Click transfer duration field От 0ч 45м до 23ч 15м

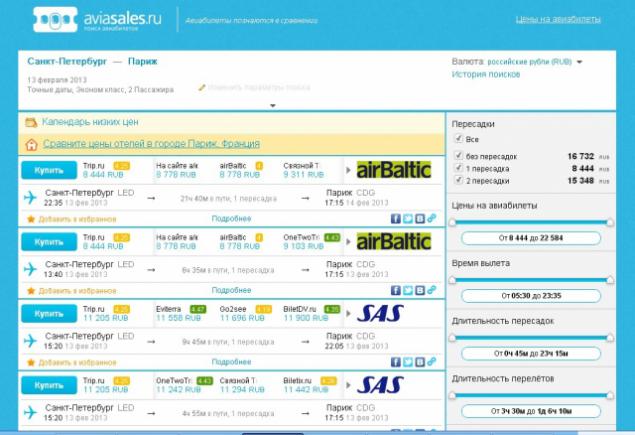531,354
